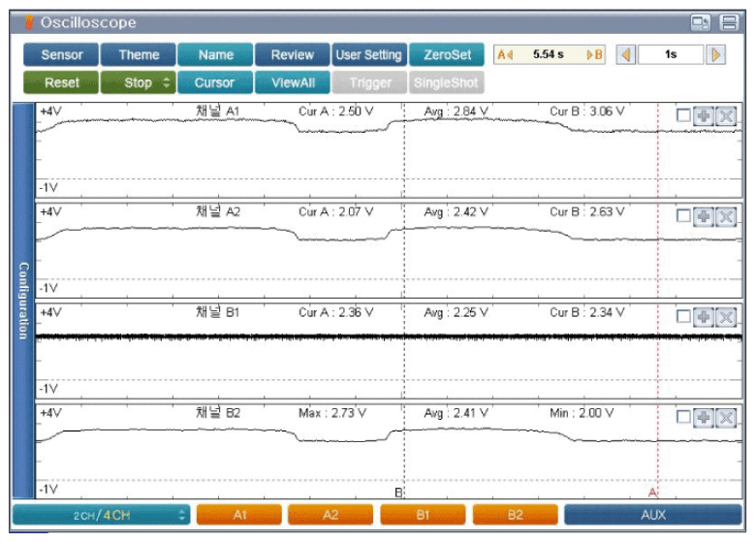Click the green Reset button

(x=61, y=82)
